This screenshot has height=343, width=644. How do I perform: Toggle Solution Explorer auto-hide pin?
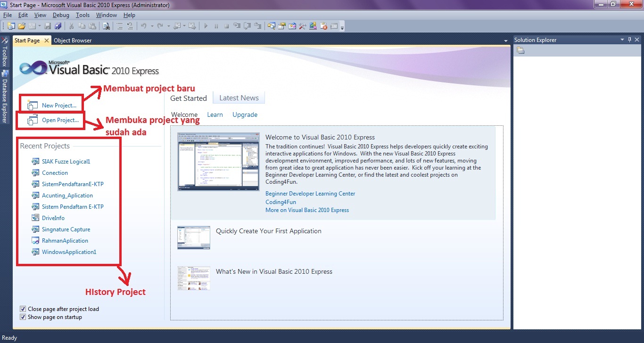(x=629, y=40)
